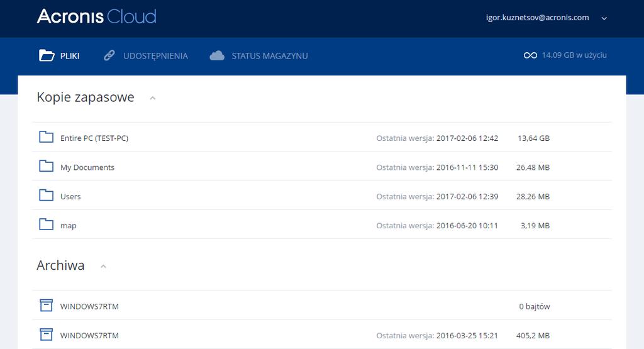The image size is (644, 349).
Task: Open the PLIKI tab
Action: [59, 56]
